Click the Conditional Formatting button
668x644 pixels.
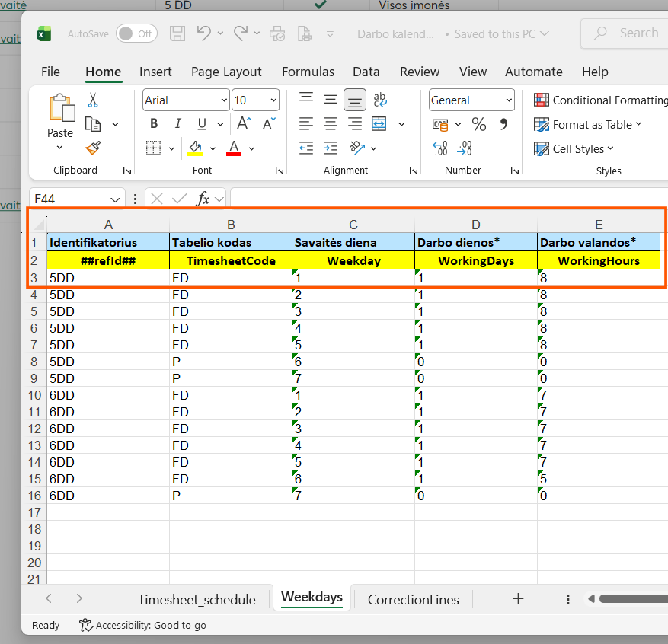pos(601,100)
